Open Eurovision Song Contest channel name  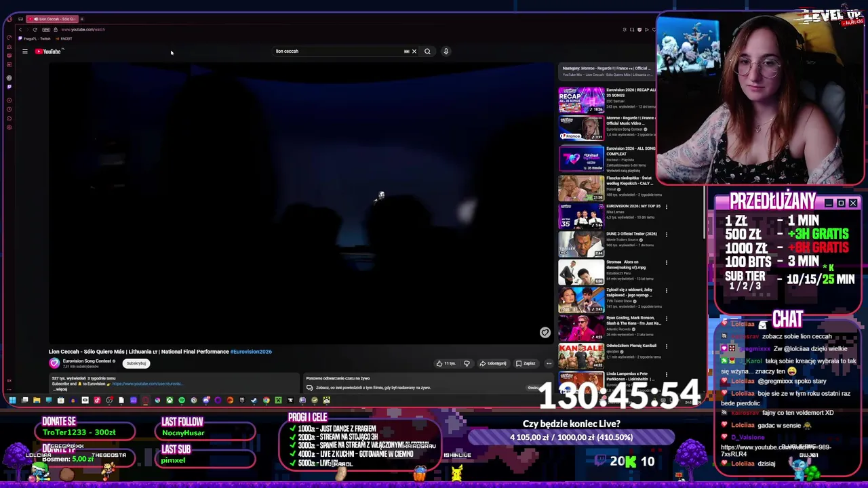(87, 361)
